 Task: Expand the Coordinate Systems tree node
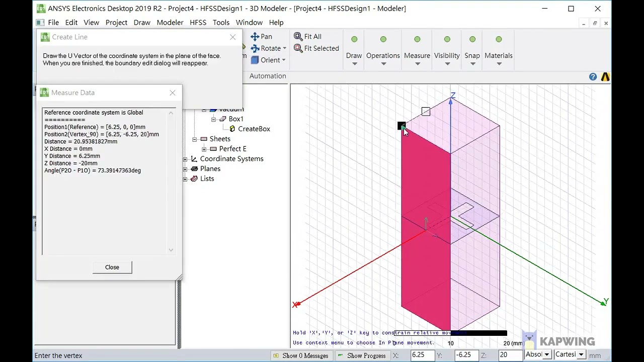[185, 159]
